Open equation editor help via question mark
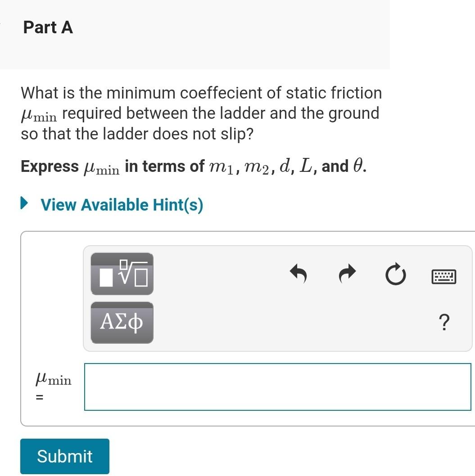 pyautogui.click(x=444, y=323)
